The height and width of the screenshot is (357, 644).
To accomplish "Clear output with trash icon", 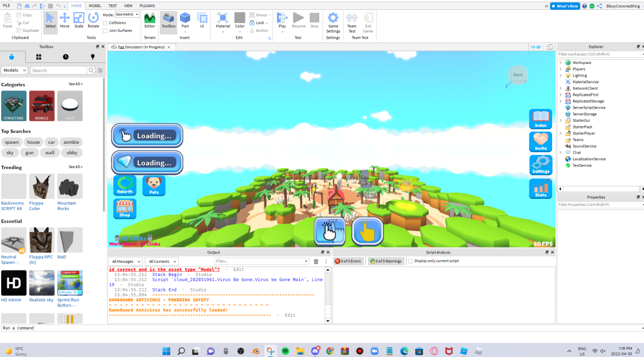I will click(x=316, y=261).
